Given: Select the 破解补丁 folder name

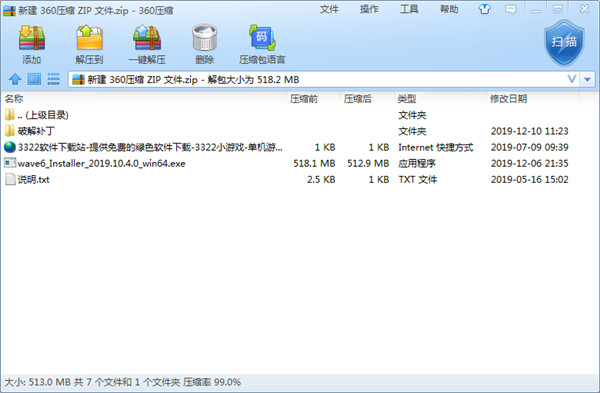Looking at the screenshot, I should coord(36,131).
